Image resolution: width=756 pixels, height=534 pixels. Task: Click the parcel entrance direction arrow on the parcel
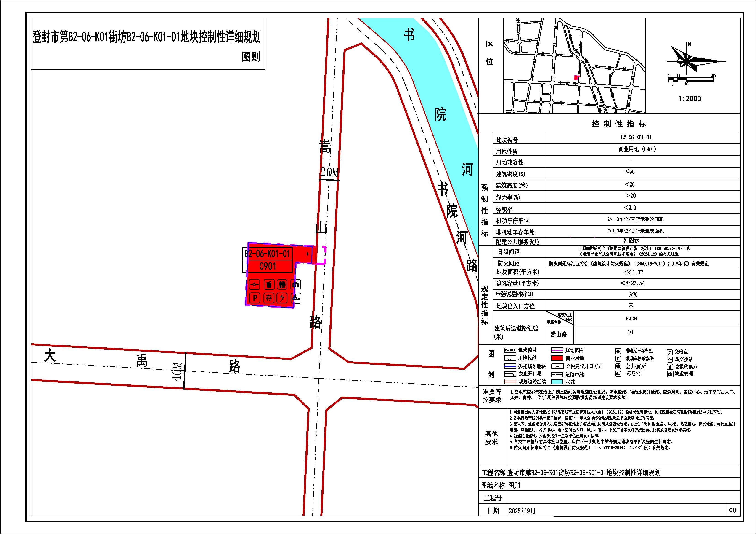tap(308, 254)
